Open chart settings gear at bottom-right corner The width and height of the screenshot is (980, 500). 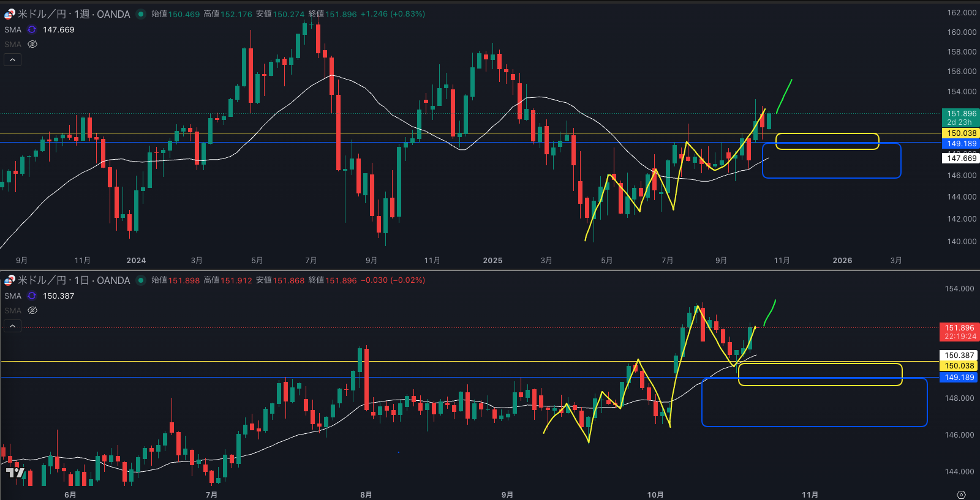[961, 494]
